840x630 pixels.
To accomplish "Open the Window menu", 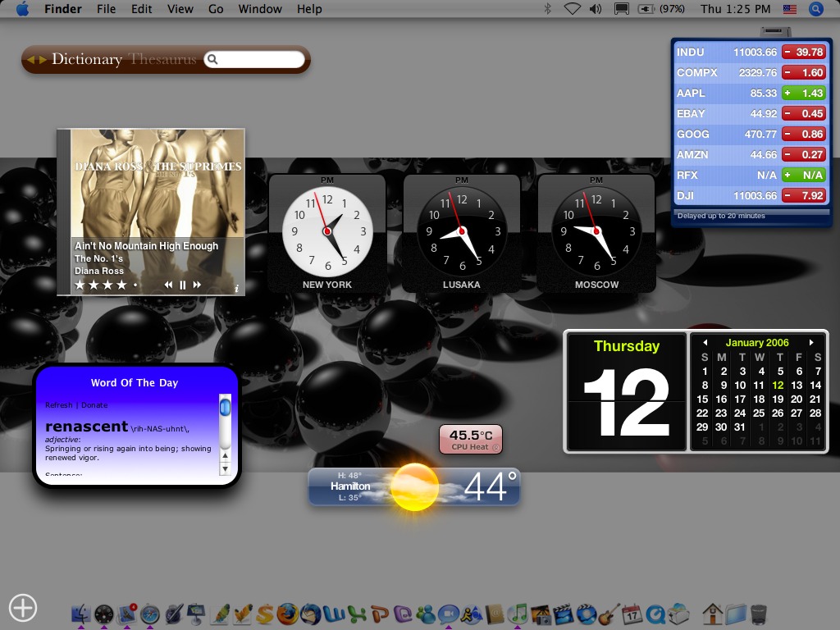I will click(x=260, y=8).
